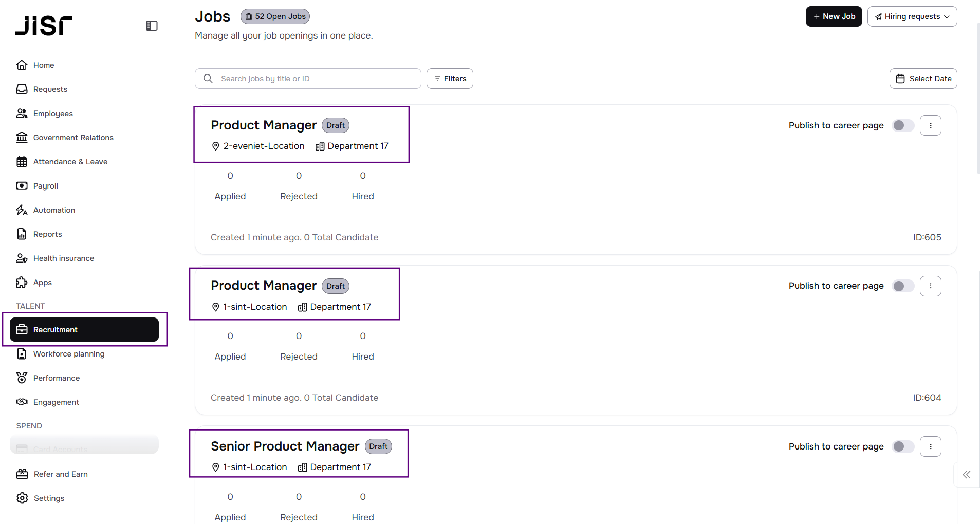This screenshot has width=980, height=524.
Task: Open the three-dot menu for job ID:605
Action: pos(930,125)
